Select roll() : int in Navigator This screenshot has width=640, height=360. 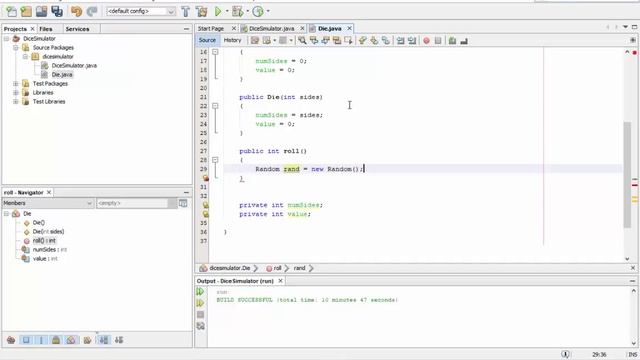pos(44,241)
